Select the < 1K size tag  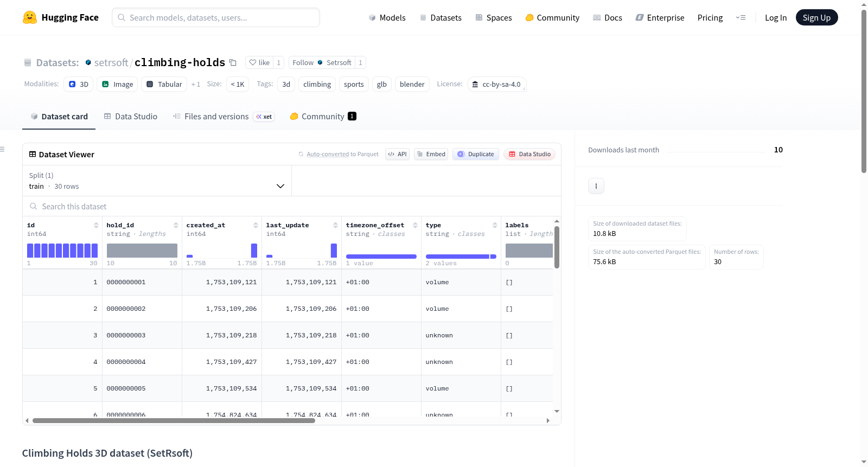tap(238, 84)
